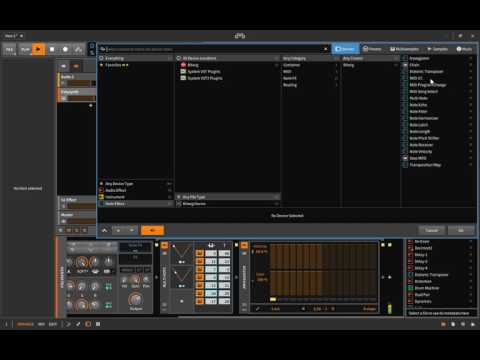Toggle the Multi-Note device power button
This screenshot has width=480, height=360.
click(x=164, y=246)
